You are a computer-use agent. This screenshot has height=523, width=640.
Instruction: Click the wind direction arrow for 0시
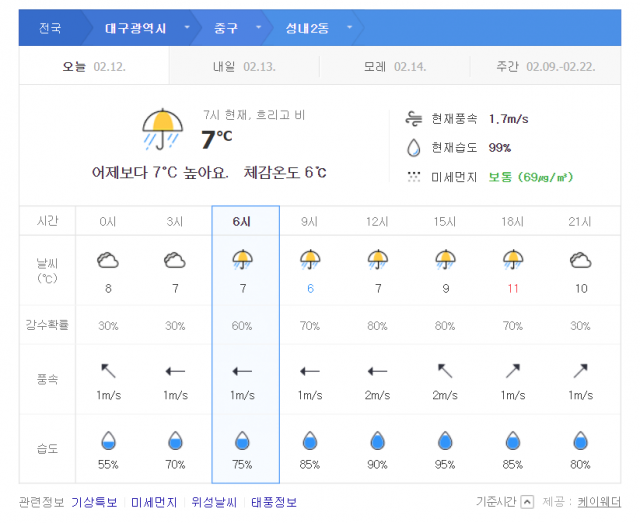(108, 371)
